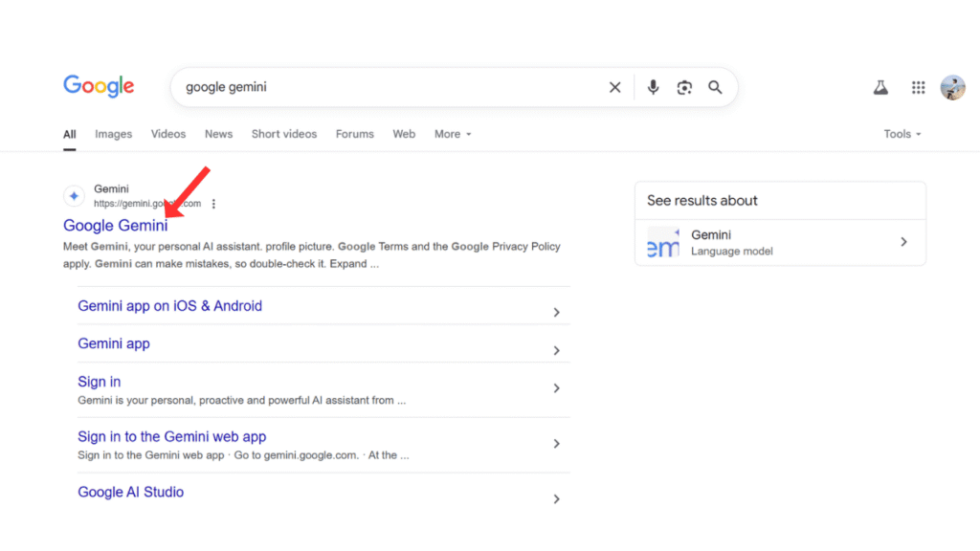Expand chevron on Sign in to the Gemini web app
980x551 pixels.
[x=556, y=444]
